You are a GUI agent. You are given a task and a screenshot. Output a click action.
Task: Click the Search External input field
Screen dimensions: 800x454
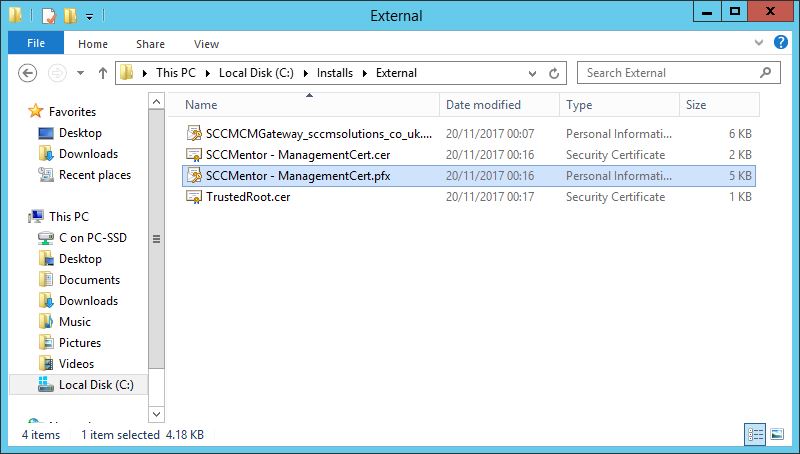(668, 73)
